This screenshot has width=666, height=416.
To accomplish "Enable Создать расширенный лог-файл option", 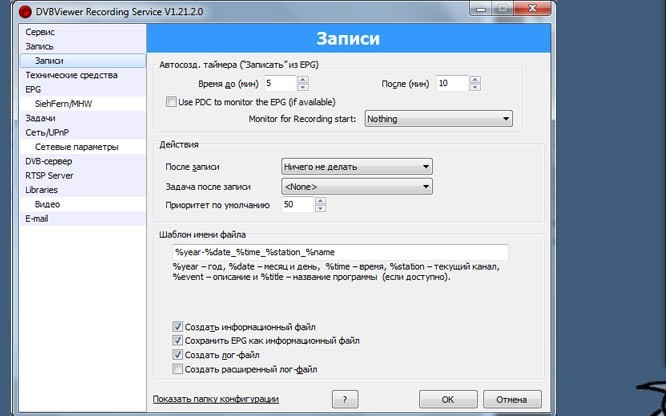I will click(177, 368).
